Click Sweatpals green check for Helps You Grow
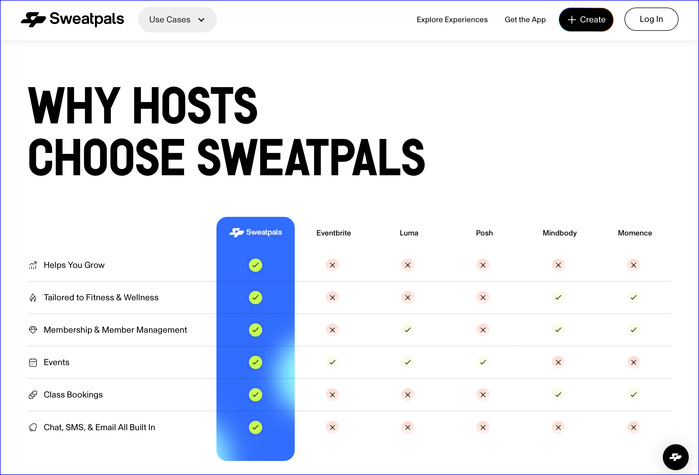Image resolution: width=699 pixels, height=475 pixels. (x=256, y=265)
